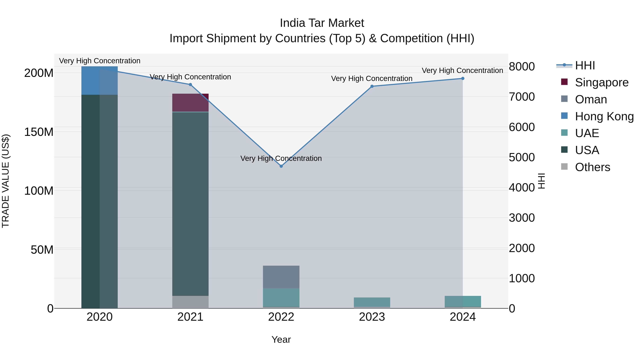644x362 pixels.
Task: Click the Import Shipment by Countries subtitle
Action: click(322, 38)
